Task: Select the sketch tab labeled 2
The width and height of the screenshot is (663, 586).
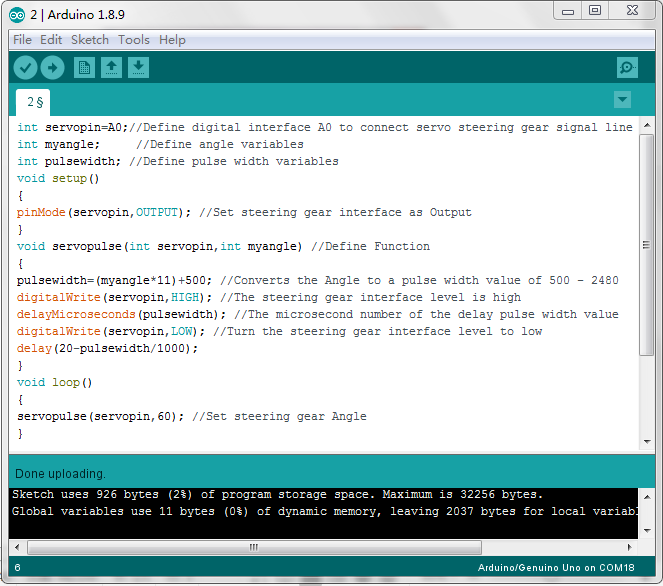Action: coord(33,102)
